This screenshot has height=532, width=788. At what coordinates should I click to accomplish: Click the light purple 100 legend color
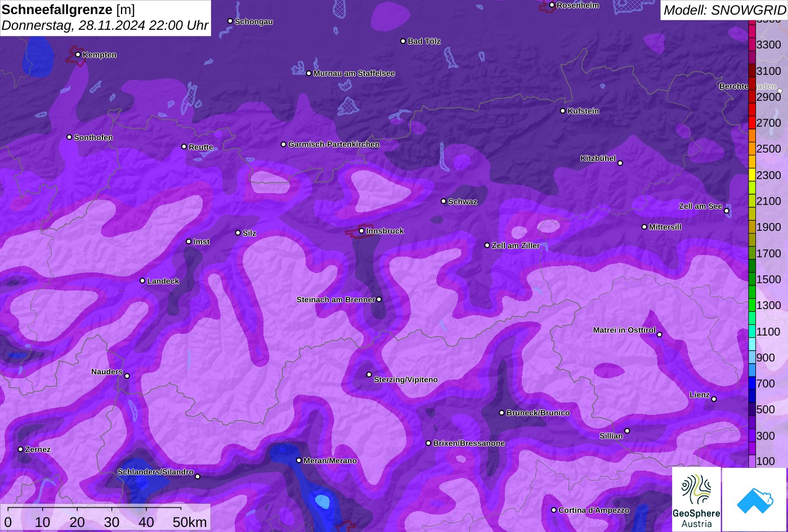click(x=752, y=461)
